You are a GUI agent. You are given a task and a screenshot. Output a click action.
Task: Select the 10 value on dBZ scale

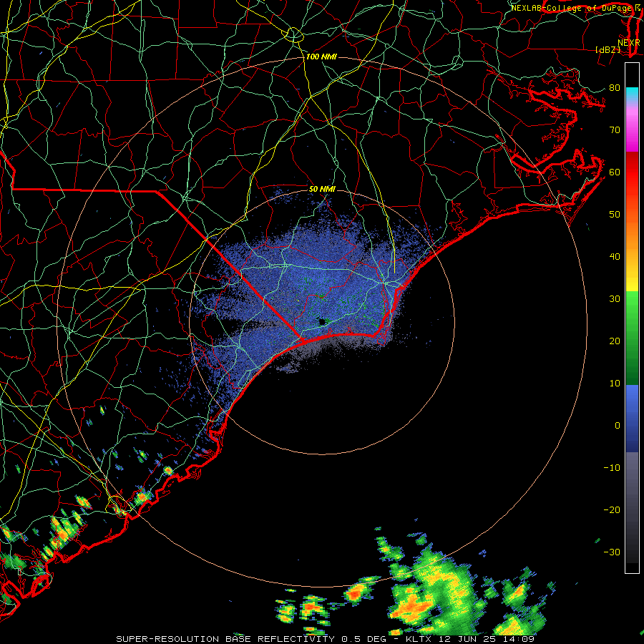click(615, 384)
